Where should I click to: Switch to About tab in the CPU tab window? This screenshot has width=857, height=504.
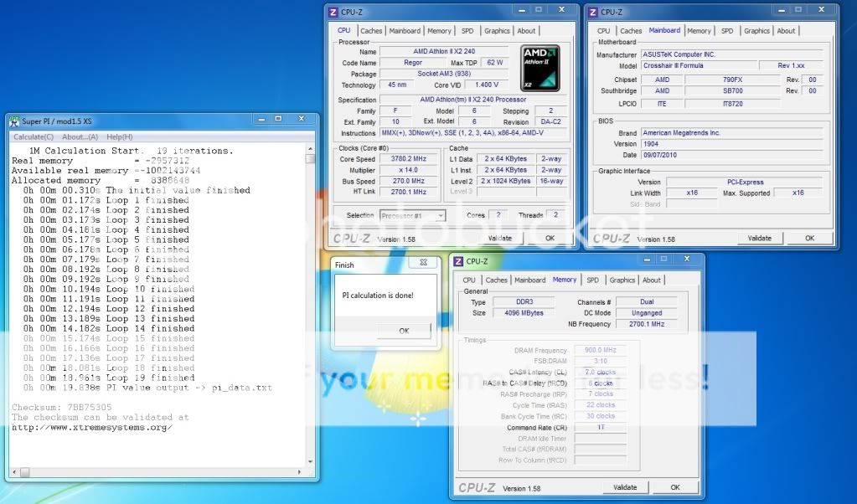coord(526,31)
